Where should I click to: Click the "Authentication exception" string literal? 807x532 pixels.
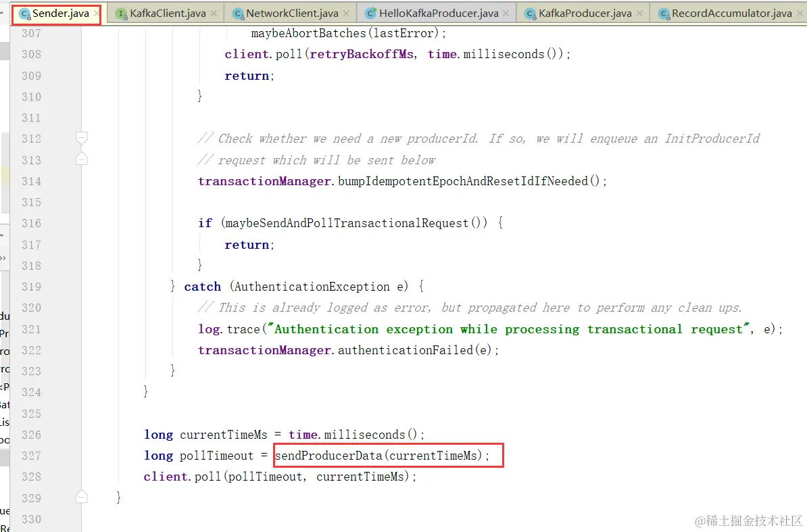[508, 329]
